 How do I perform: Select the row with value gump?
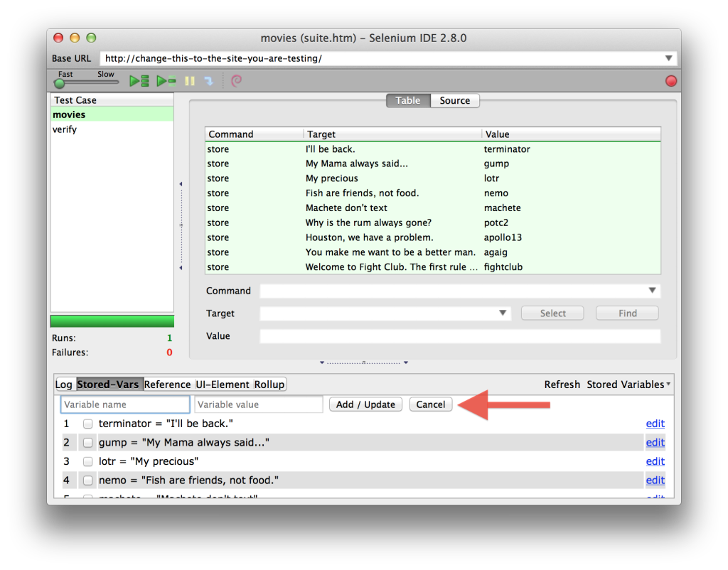(433, 163)
